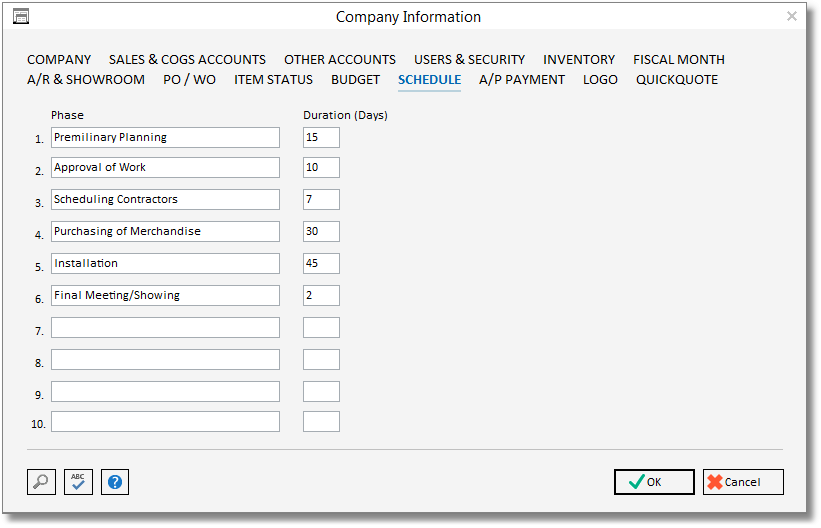Click the Premilinary Planning phase field
Screen dimensions: 821x528
pos(165,138)
